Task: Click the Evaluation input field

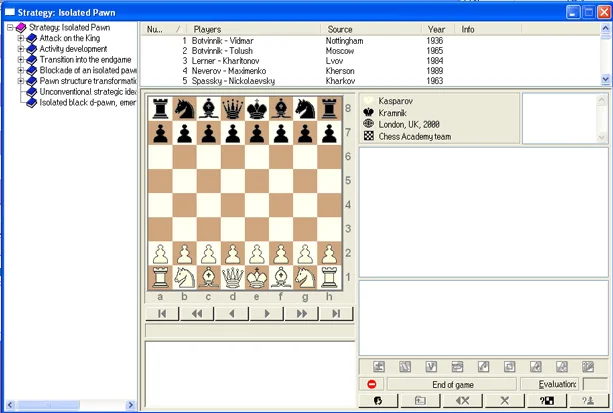Action: click(594, 384)
